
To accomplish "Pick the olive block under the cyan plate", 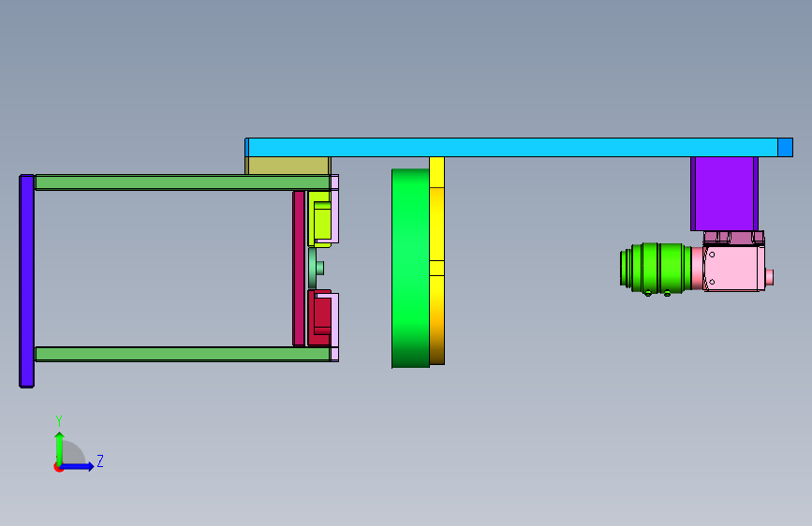I will coord(288,166).
